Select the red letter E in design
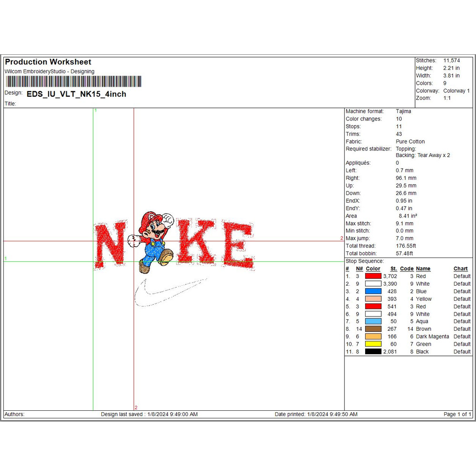This screenshot has height=476, width=476. (x=237, y=244)
